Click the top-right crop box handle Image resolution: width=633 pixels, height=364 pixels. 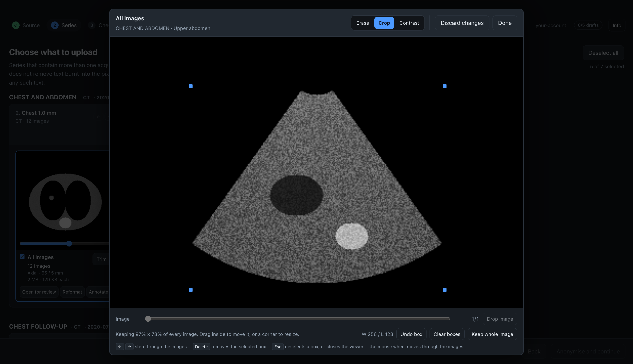pos(445,86)
